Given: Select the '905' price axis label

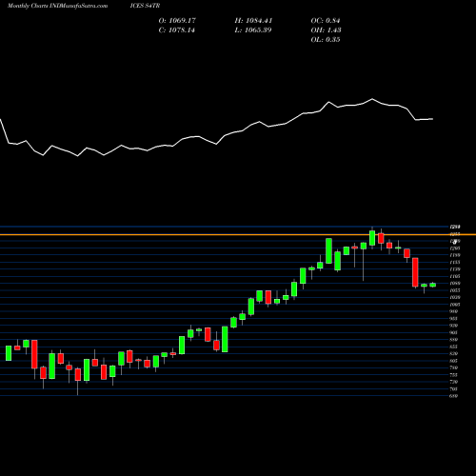Looking at the screenshot, I should 454,332.
